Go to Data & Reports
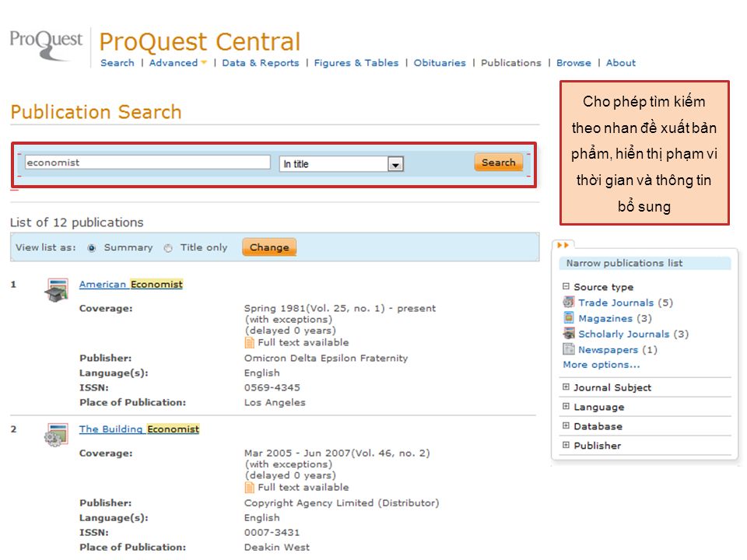The width and height of the screenshot is (747, 560). click(261, 63)
